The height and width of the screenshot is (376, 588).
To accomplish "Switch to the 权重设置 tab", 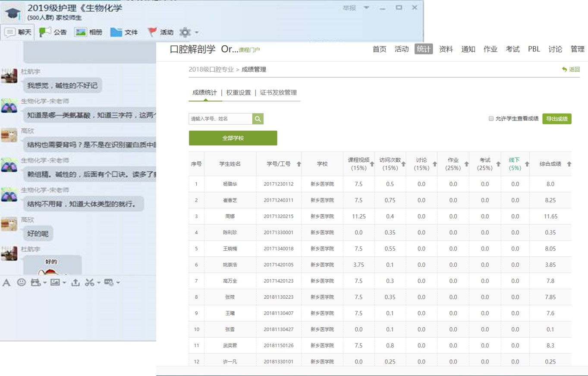I will coord(238,92).
